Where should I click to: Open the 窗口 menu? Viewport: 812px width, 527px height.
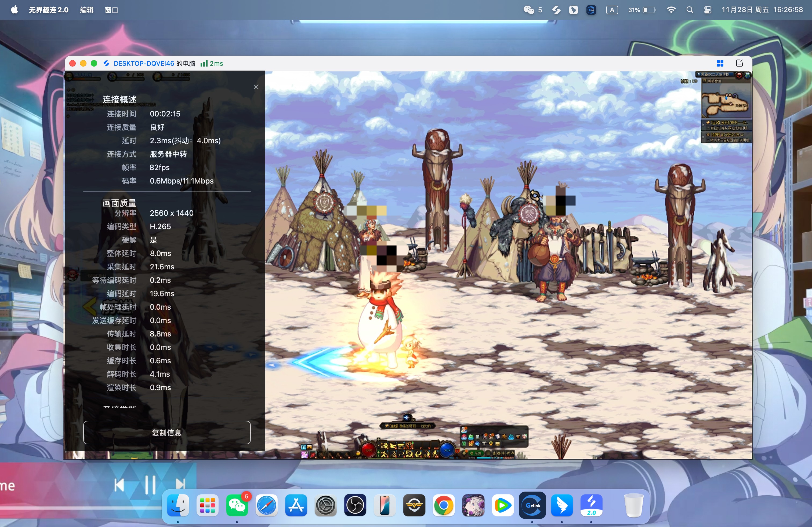tap(111, 10)
